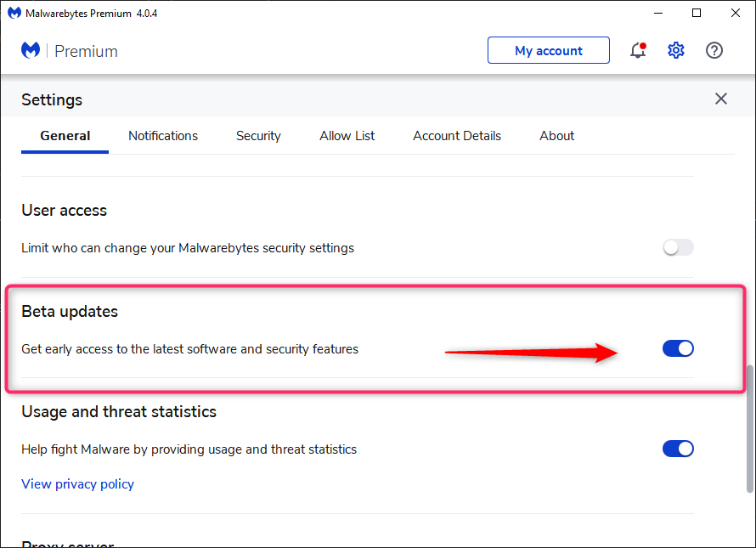Click the Malwarebytes title bar app icon
Viewport: 756px width, 548px height.
[x=14, y=13]
